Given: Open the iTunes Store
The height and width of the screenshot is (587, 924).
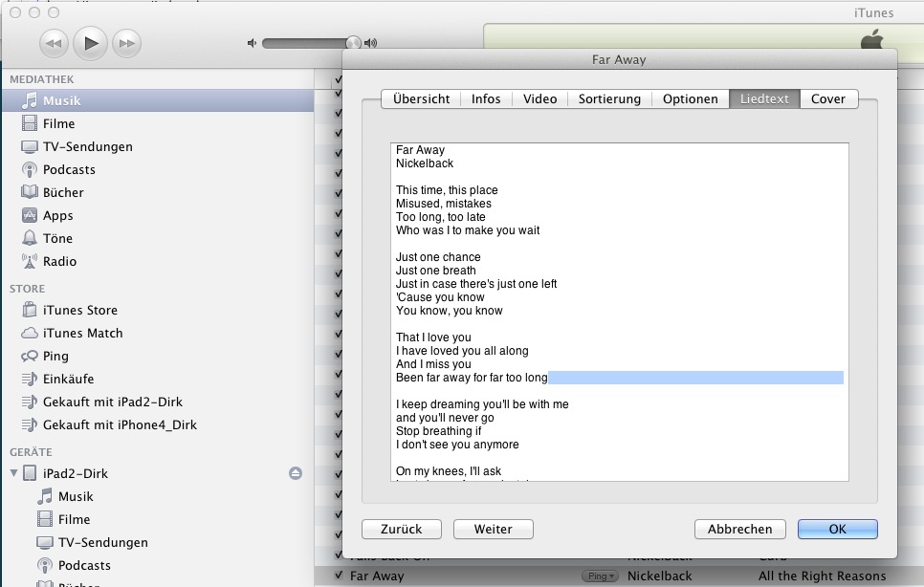Looking at the screenshot, I should click(x=79, y=311).
